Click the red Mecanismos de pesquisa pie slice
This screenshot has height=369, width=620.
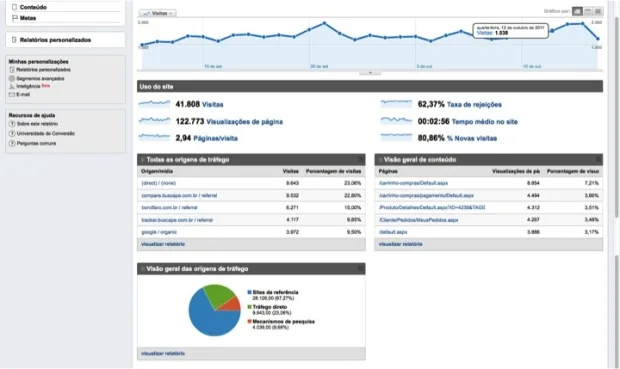232,305
